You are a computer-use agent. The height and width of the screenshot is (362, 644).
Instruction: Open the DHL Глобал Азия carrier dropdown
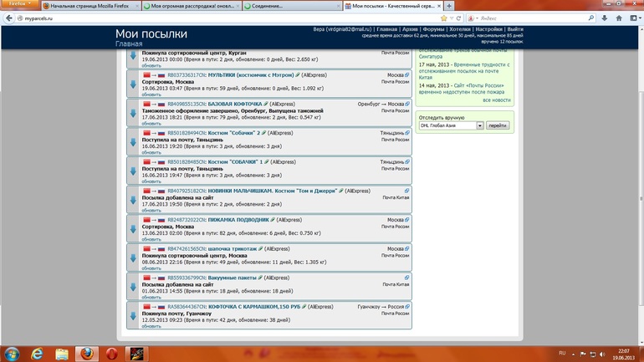pyautogui.click(x=452, y=125)
